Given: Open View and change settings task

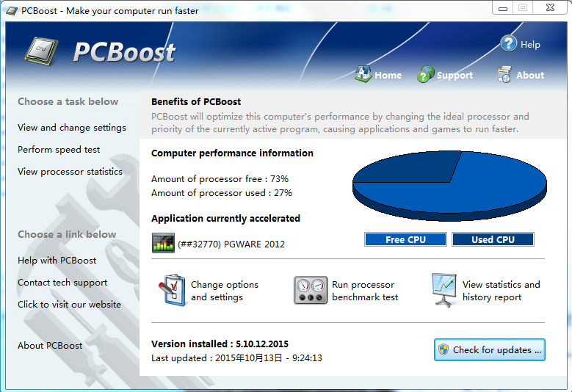Looking at the screenshot, I should coord(72,128).
